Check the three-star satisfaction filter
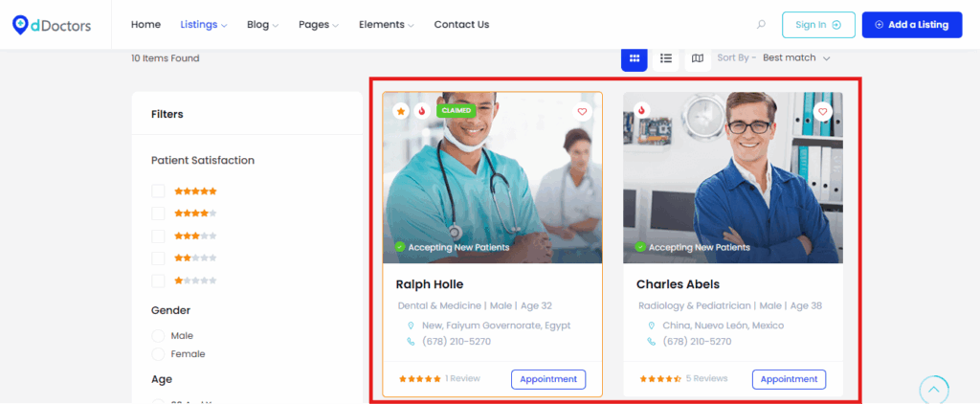 click(x=158, y=236)
